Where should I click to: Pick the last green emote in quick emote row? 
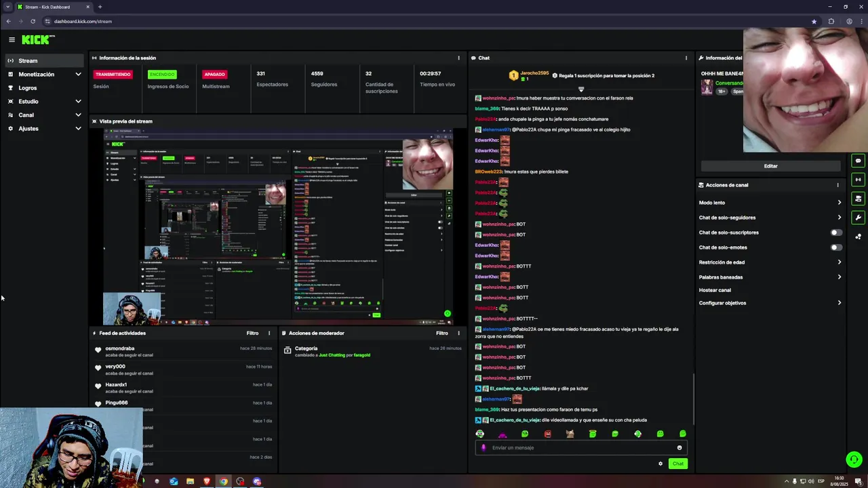[683, 434]
